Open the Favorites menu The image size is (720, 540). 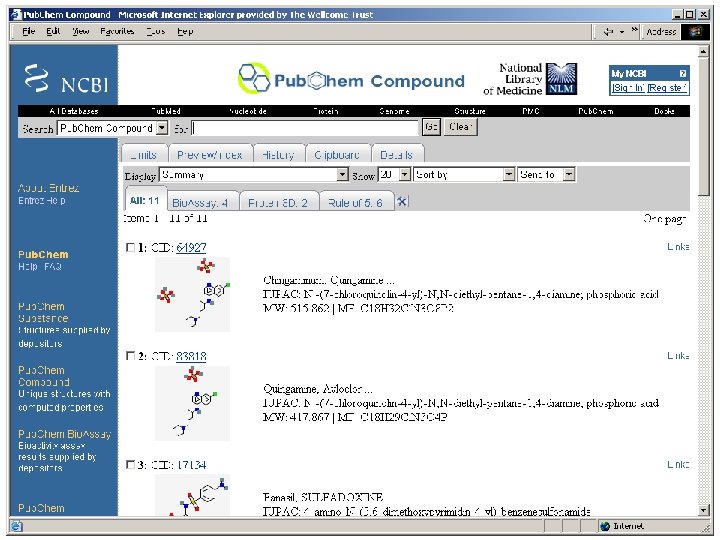pos(117,31)
